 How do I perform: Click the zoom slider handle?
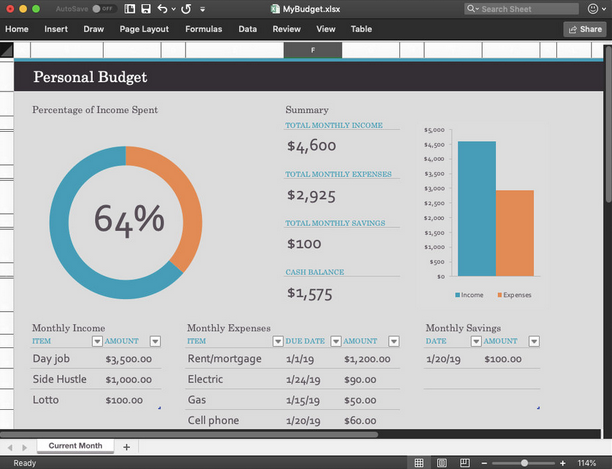coord(524,463)
